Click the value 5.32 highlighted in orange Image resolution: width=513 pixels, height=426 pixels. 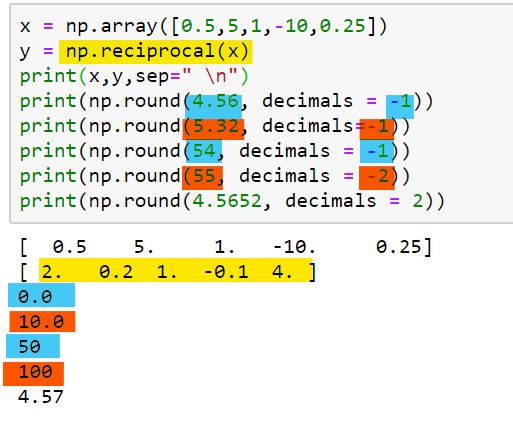click(216, 127)
